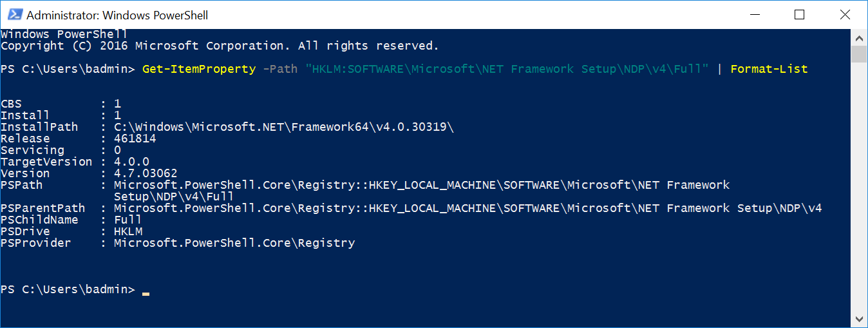The width and height of the screenshot is (868, 328).
Task: Close the Administrator PowerShell window
Action: point(845,14)
